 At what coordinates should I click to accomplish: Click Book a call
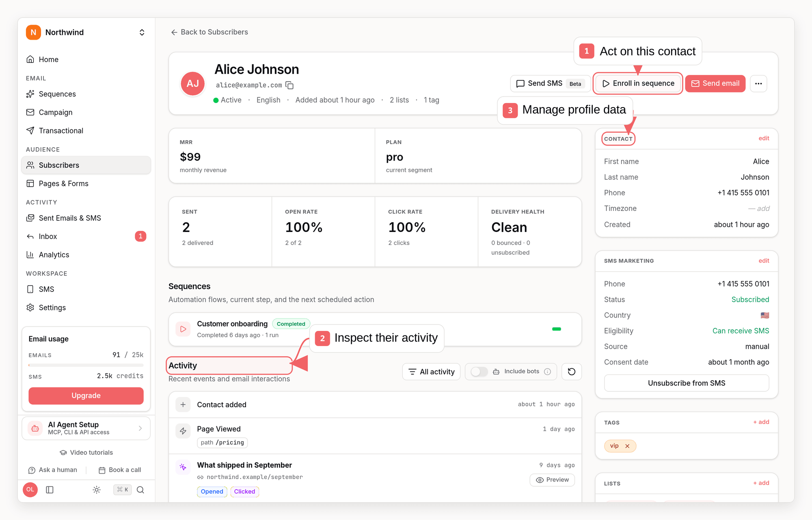(x=120, y=470)
